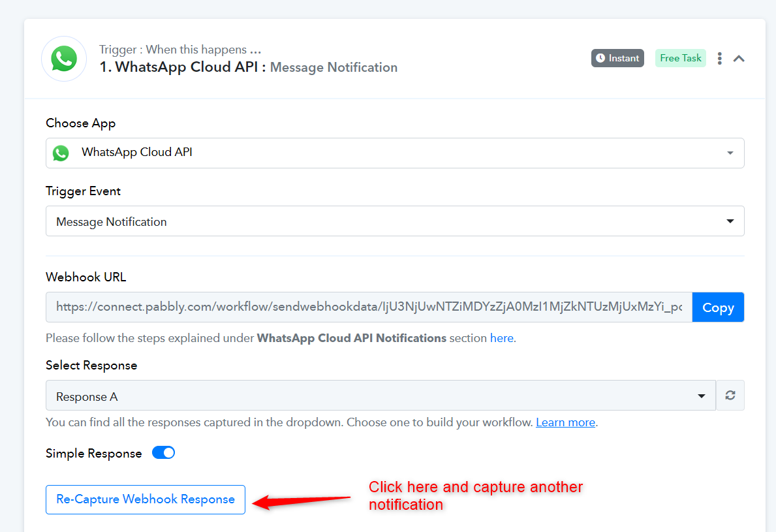Click the Simple Response label

[x=93, y=453]
